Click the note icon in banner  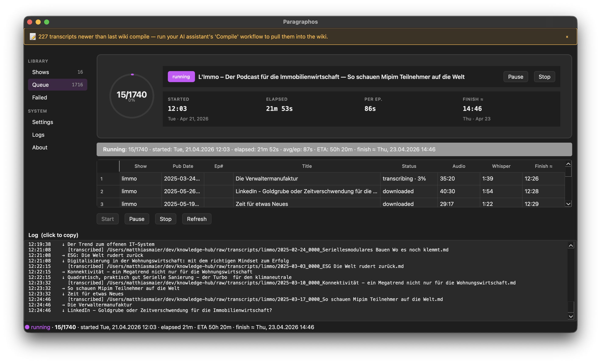[x=33, y=37]
